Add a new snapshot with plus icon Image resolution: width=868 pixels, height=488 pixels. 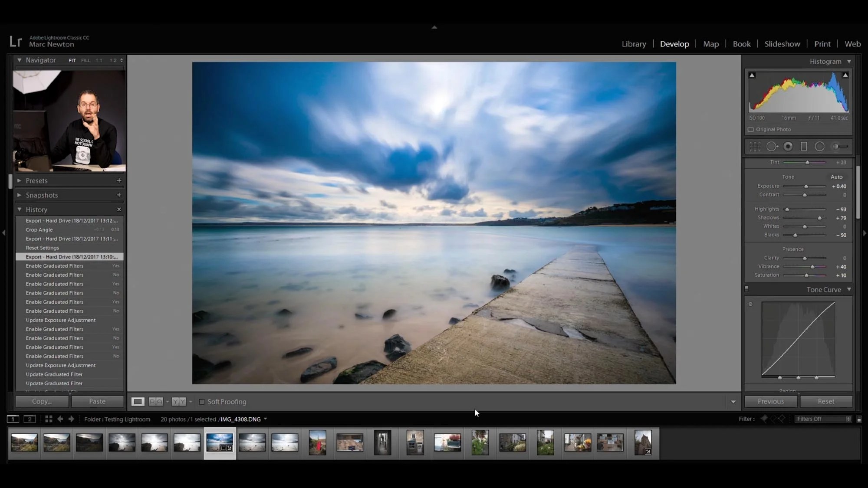pyautogui.click(x=119, y=195)
